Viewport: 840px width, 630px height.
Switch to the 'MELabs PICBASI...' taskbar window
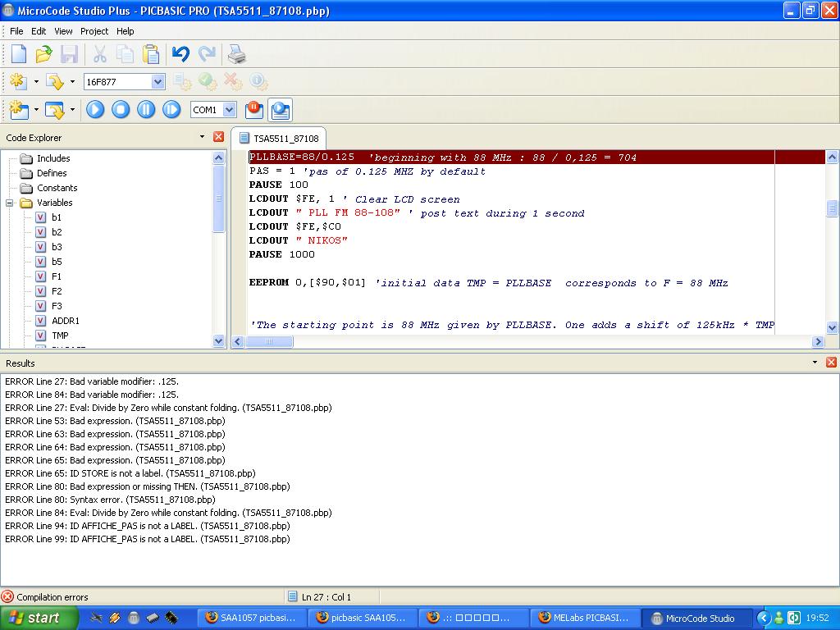(x=584, y=618)
